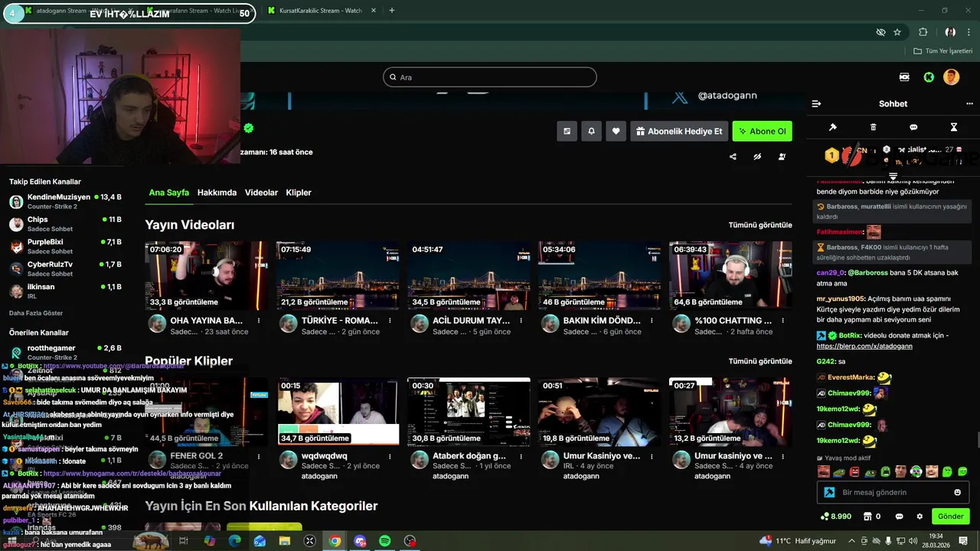980x551 pixels.
Task: Open the PurpleBixi followed channel
Action: click(65, 246)
